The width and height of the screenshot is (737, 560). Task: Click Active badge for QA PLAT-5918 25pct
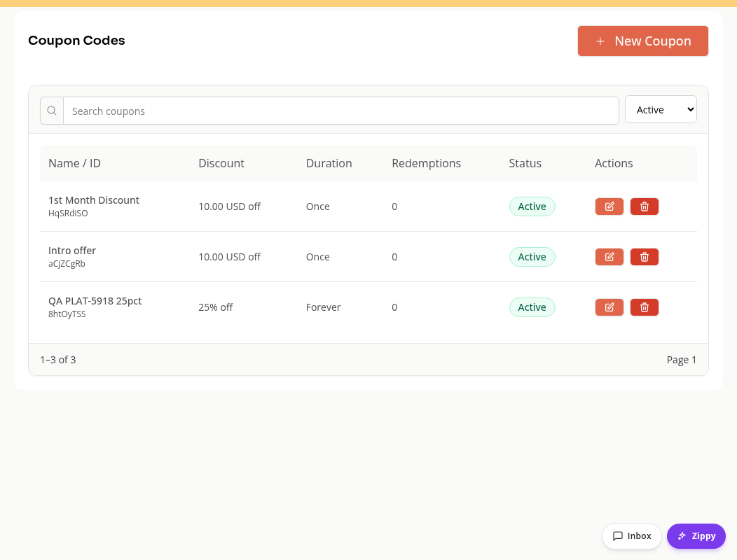pyautogui.click(x=532, y=307)
